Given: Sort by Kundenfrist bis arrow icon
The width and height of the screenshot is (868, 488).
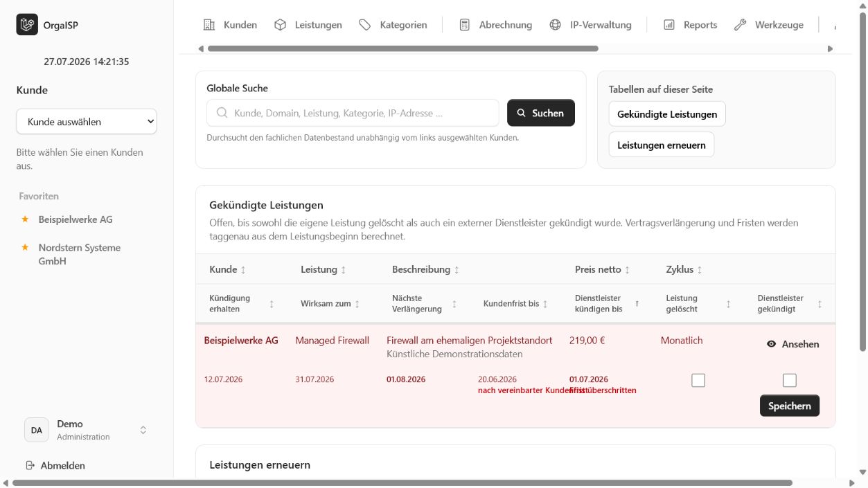Looking at the screenshot, I should [x=545, y=304].
